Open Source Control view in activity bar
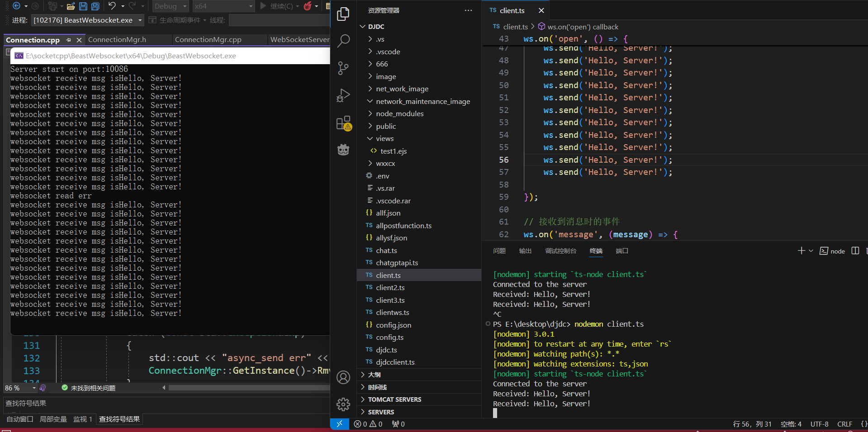This screenshot has width=868, height=432. [343, 68]
